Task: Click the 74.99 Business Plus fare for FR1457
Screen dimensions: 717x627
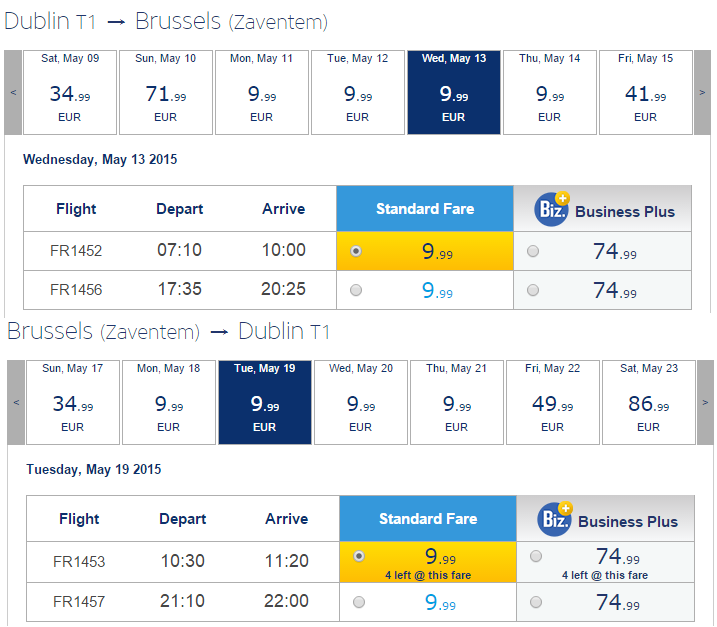Action: pyautogui.click(x=618, y=602)
